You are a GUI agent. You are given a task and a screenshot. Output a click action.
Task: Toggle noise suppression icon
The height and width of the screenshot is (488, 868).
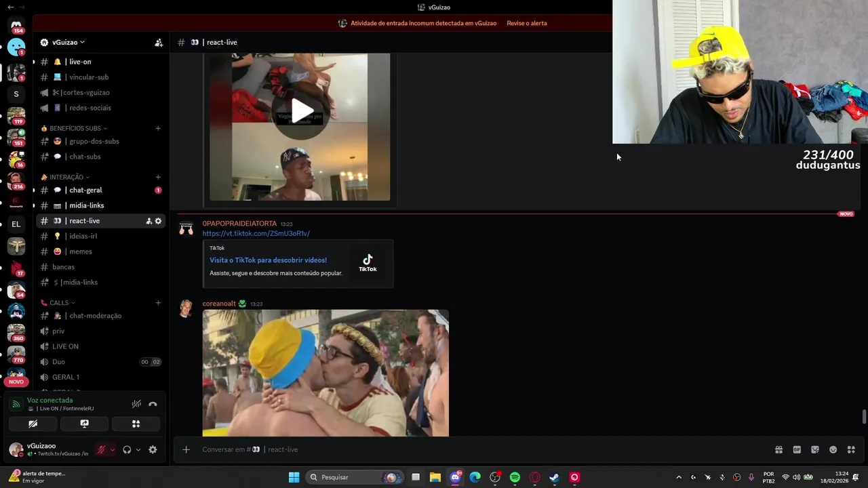(x=136, y=404)
